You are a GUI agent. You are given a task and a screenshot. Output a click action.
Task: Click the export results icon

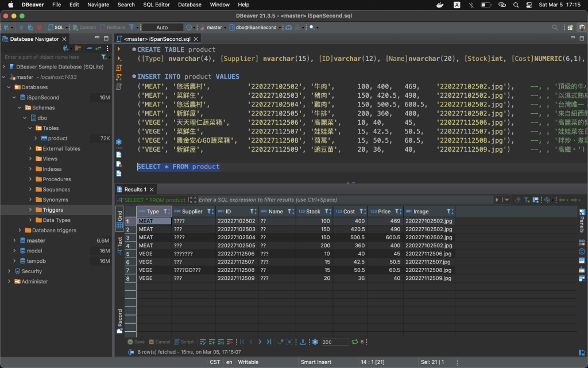pos(303,342)
